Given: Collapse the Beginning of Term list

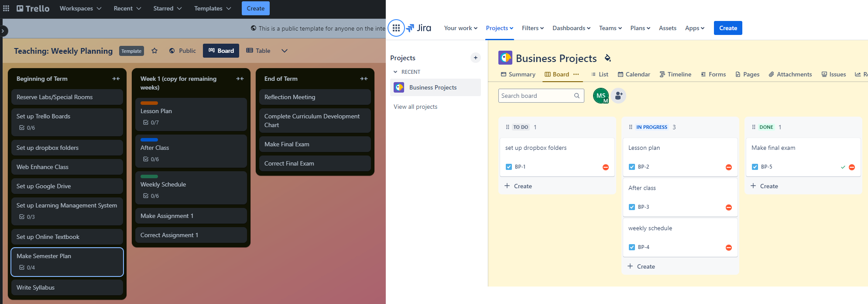Looking at the screenshot, I should [116, 79].
